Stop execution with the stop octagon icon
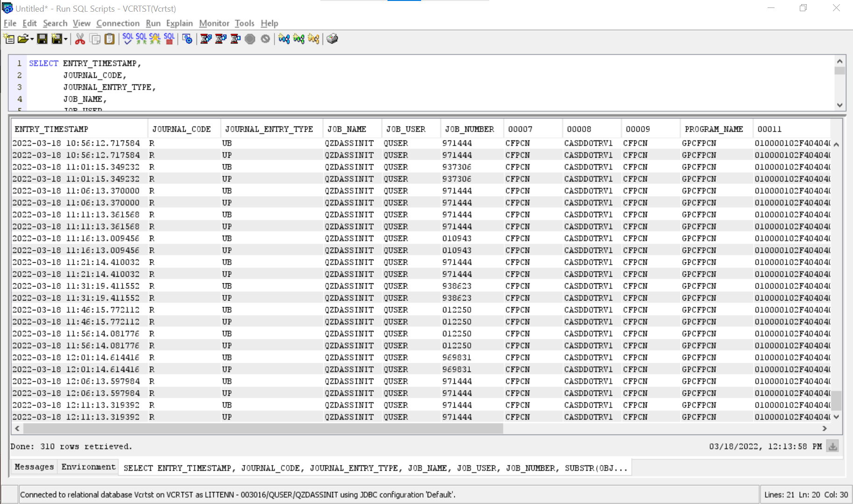This screenshot has height=504, width=853. pos(250,39)
